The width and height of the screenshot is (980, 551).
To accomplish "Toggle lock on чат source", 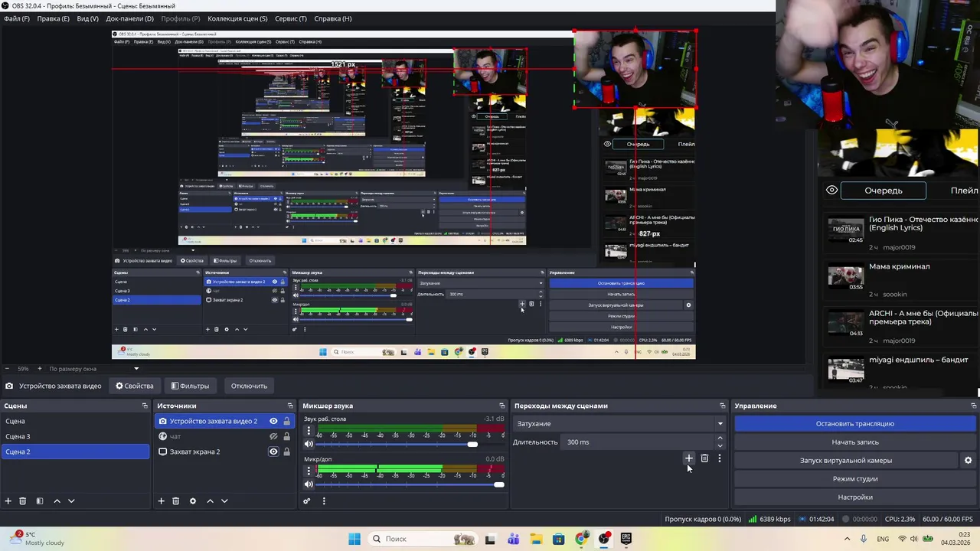I will click(287, 436).
